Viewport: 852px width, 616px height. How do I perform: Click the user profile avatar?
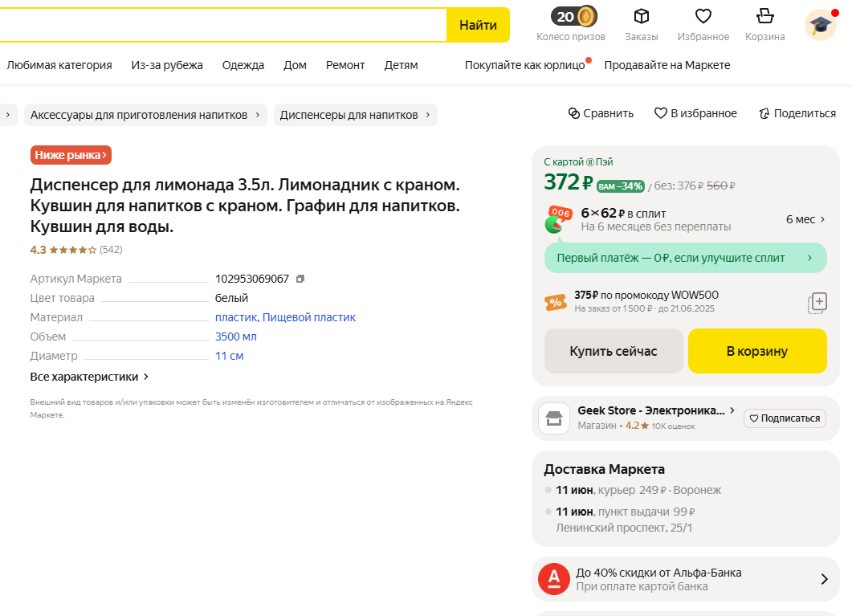click(x=820, y=25)
